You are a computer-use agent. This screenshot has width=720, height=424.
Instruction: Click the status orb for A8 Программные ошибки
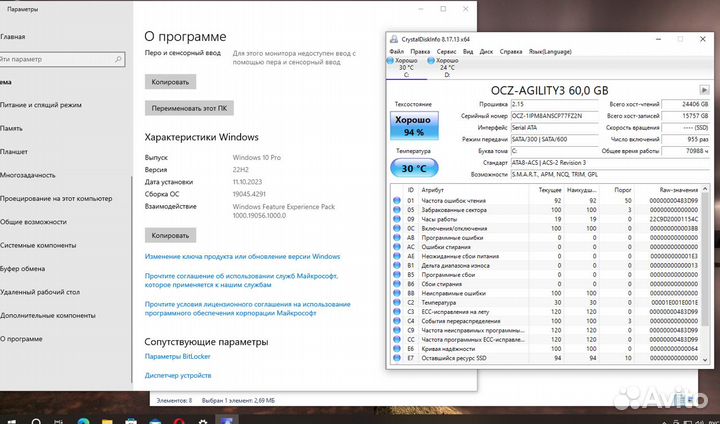coord(397,237)
